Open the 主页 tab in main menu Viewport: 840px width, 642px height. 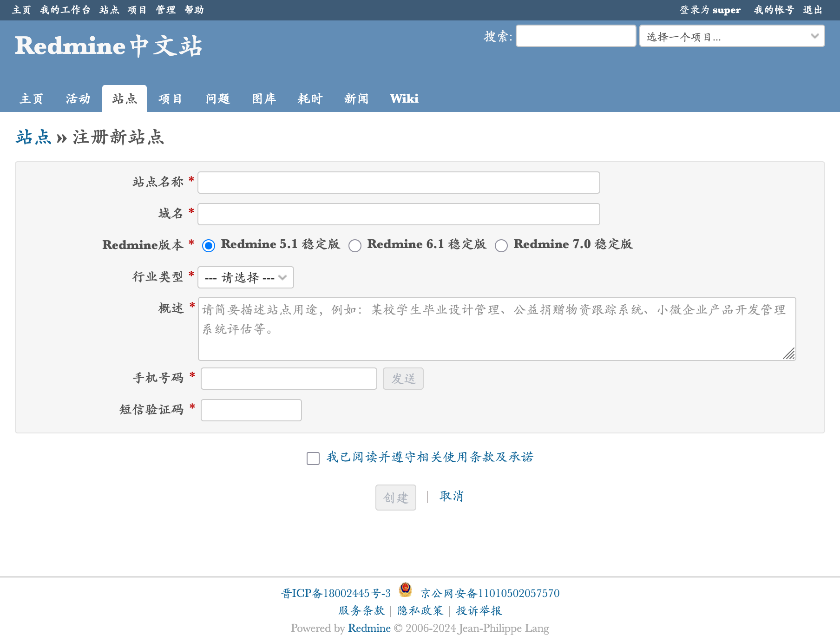point(32,99)
